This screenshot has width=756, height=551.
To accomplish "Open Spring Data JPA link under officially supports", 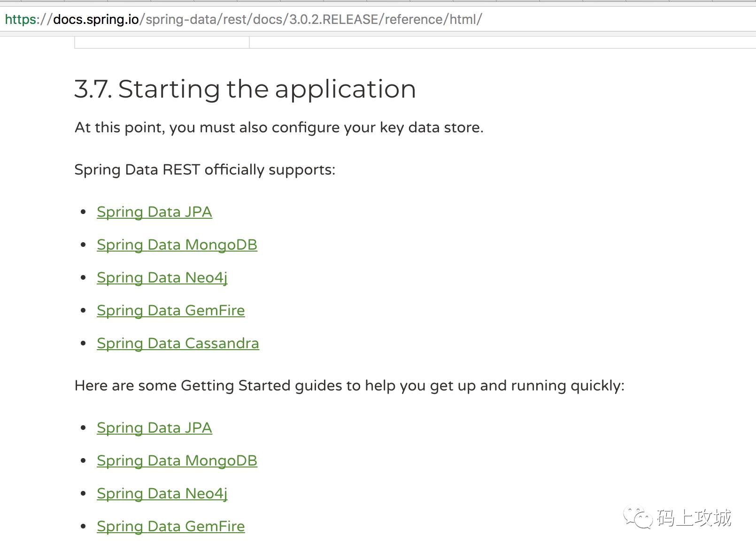I will (x=154, y=212).
